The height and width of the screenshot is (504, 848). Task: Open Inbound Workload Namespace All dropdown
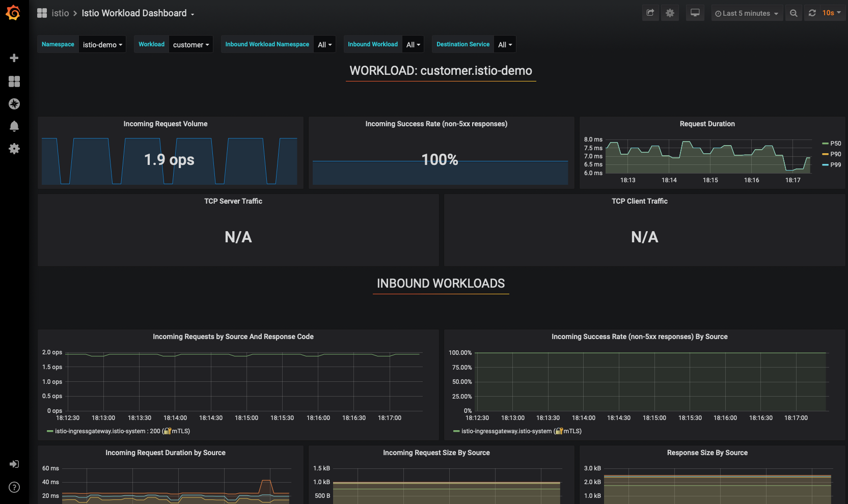click(325, 44)
